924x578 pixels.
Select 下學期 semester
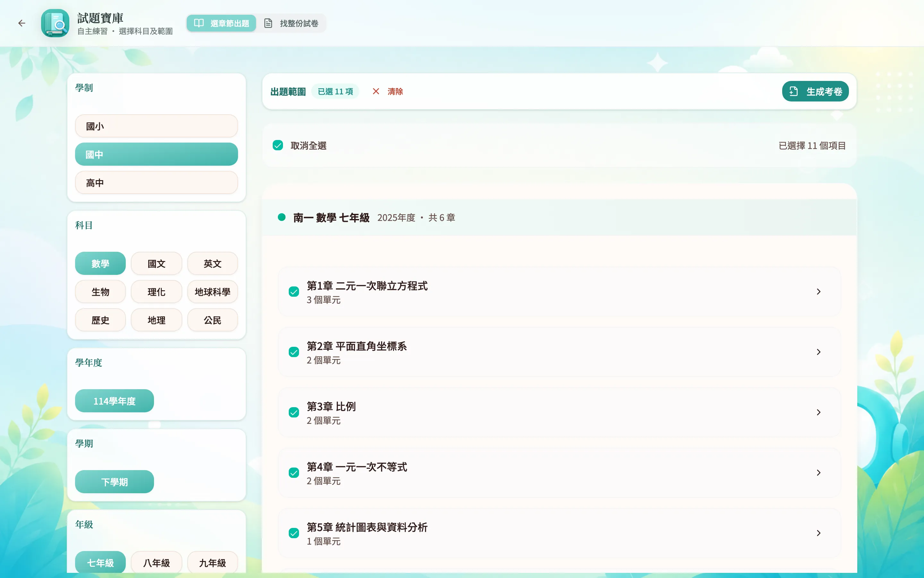114,482
